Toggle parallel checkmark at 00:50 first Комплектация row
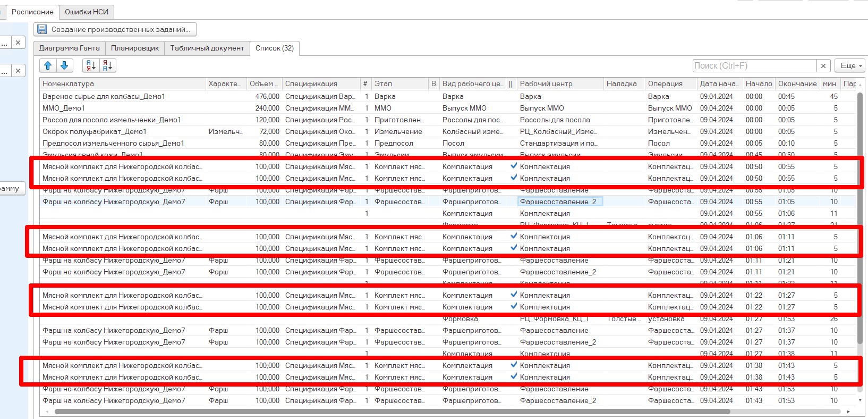Screen dimensions: 868x419 [x=514, y=166]
